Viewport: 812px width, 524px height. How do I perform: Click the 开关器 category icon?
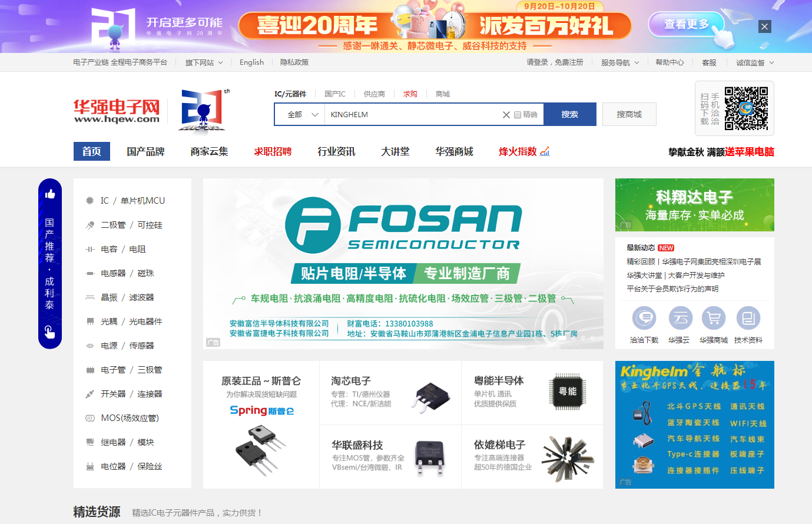click(90, 394)
